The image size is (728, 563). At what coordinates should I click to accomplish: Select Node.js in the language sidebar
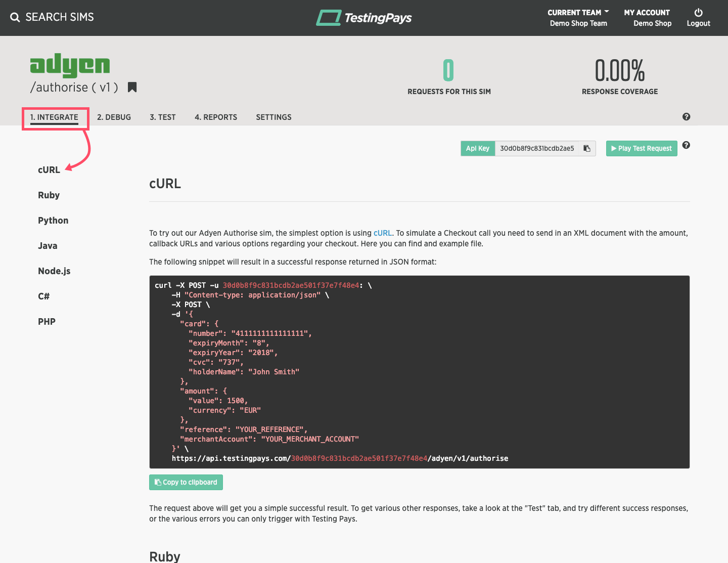(54, 271)
